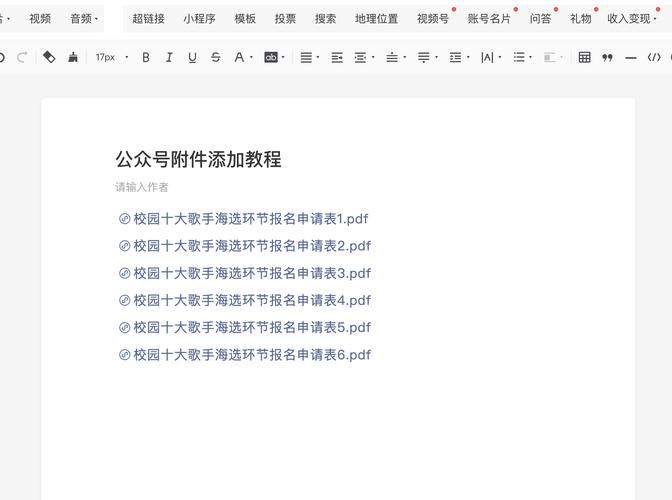Open the 收入变现 dropdown menu
The width and height of the screenshot is (672, 500).
[x=632, y=18]
